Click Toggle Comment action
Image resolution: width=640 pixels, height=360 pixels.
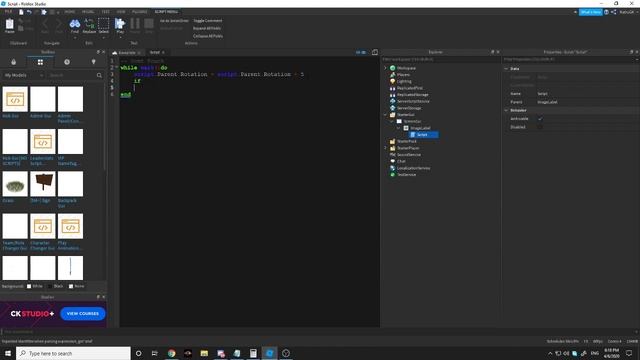[208, 21]
